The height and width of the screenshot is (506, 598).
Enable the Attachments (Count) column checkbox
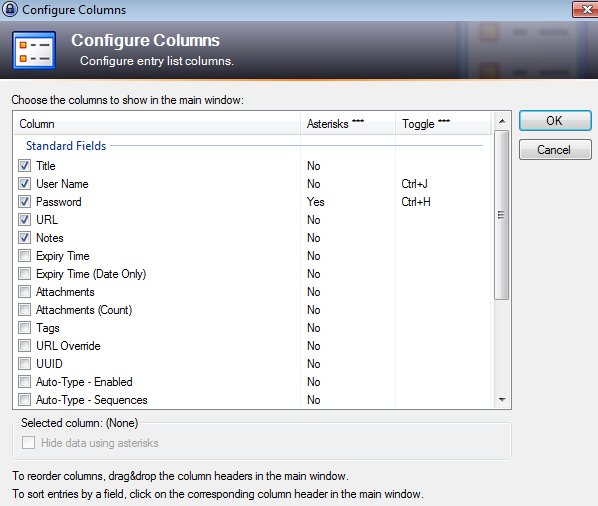(x=25, y=310)
